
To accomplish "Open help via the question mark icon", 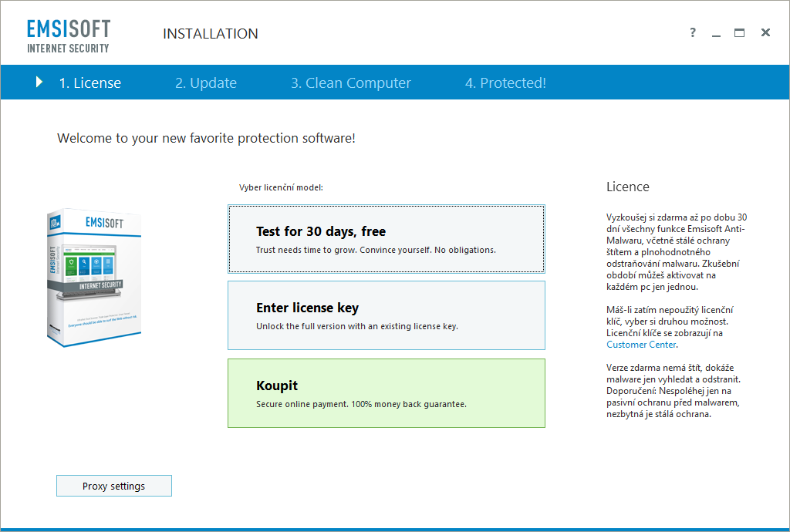I will pyautogui.click(x=693, y=32).
